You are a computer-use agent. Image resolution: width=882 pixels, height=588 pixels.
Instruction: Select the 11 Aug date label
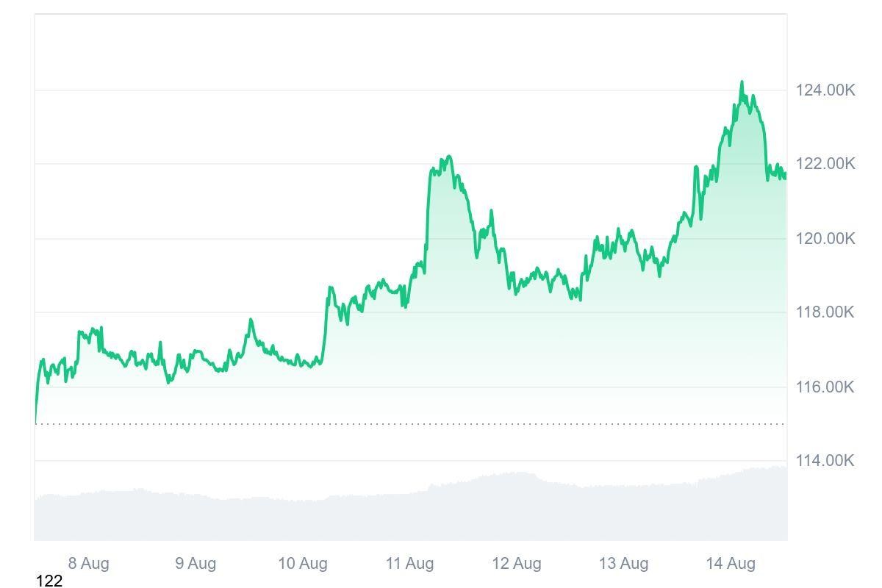(x=409, y=564)
